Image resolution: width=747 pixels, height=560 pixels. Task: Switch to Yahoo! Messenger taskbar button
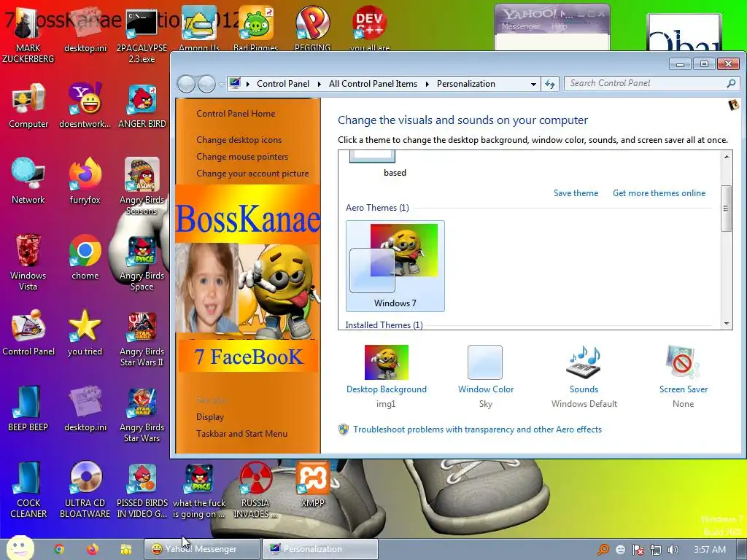(202, 549)
